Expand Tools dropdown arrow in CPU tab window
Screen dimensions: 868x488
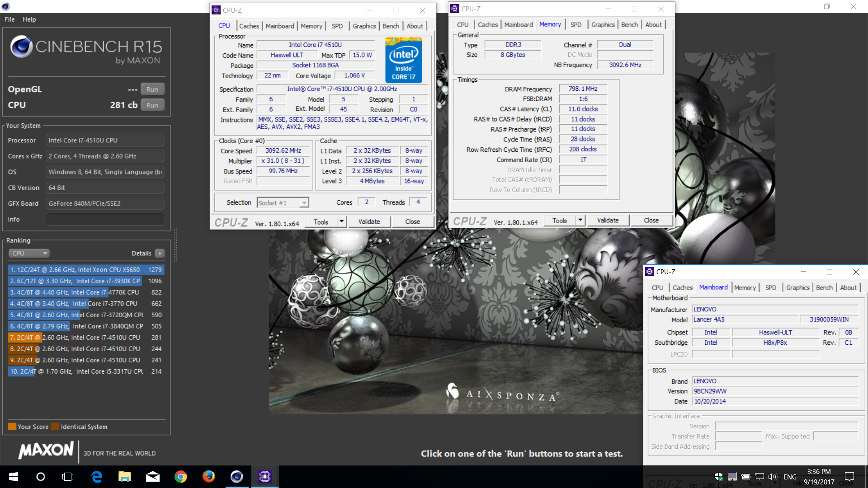coord(342,221)
